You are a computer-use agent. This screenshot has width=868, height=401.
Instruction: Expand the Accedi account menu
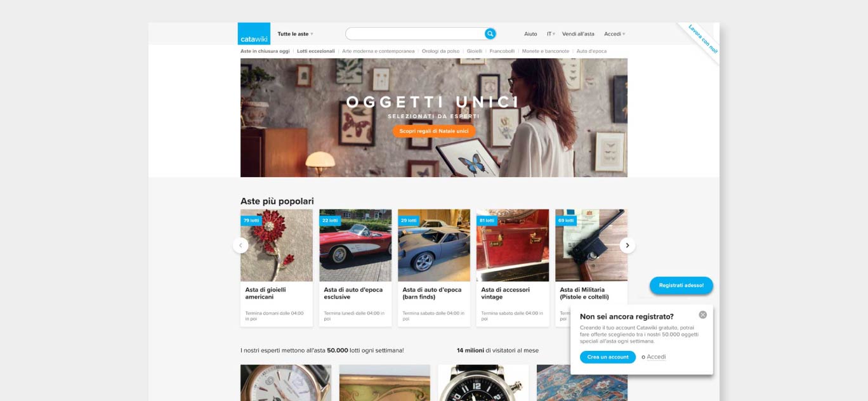(614, 34)
